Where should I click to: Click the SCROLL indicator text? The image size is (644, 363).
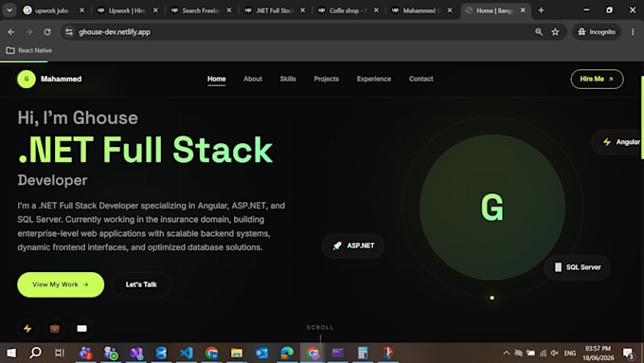tap(320, 328)
